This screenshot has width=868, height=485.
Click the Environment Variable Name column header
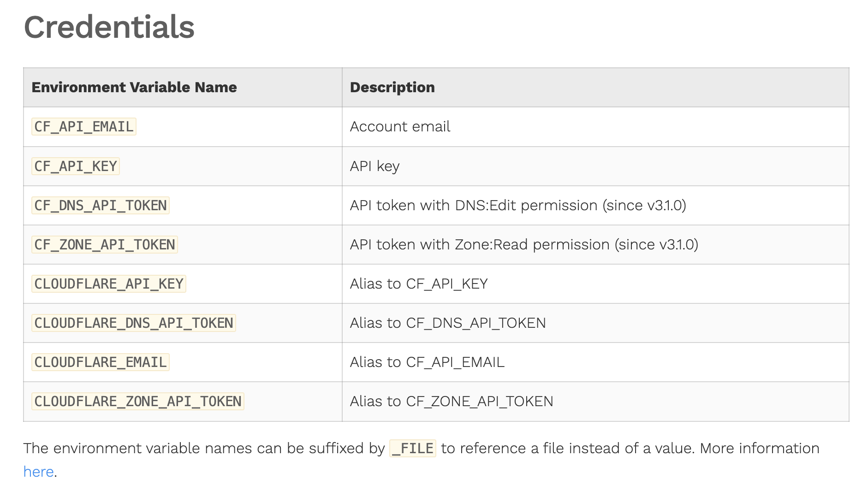pos(134,87)
